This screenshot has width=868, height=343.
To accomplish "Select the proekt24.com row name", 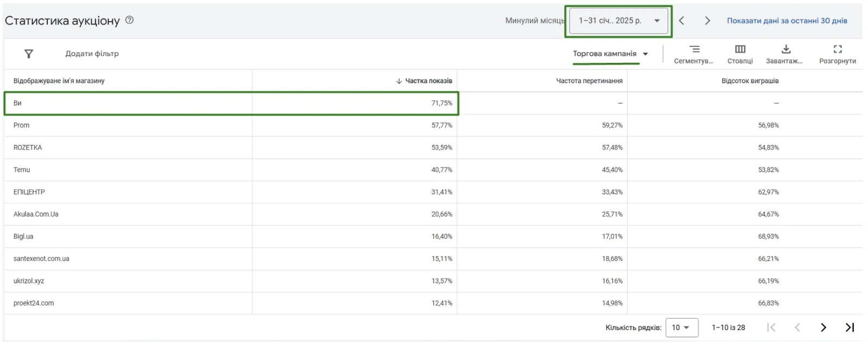I will pos(34,303).
